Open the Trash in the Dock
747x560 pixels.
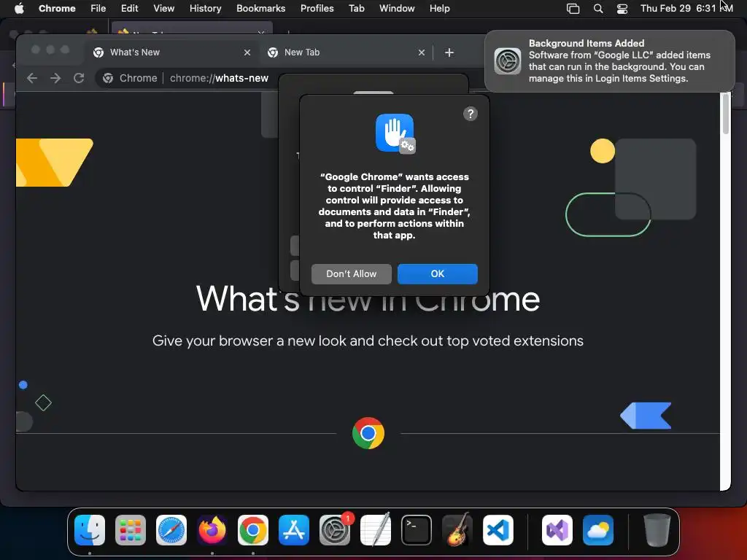click(x=657, y=530)
